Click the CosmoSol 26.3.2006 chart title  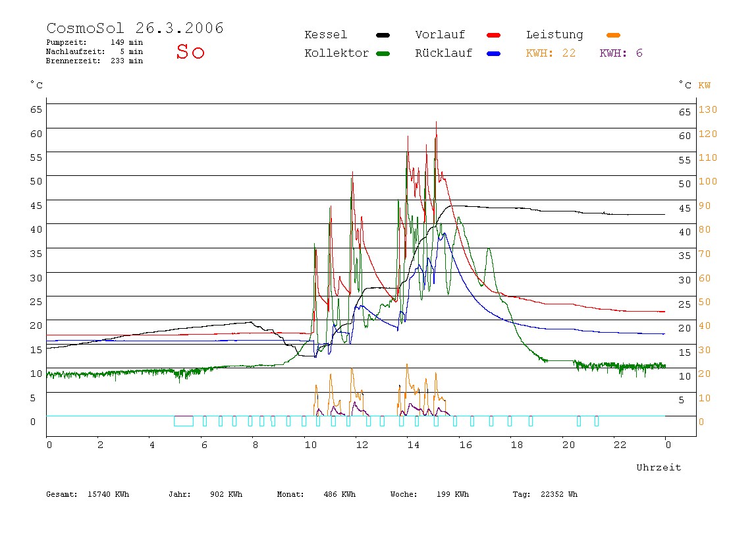pos(135,28)
